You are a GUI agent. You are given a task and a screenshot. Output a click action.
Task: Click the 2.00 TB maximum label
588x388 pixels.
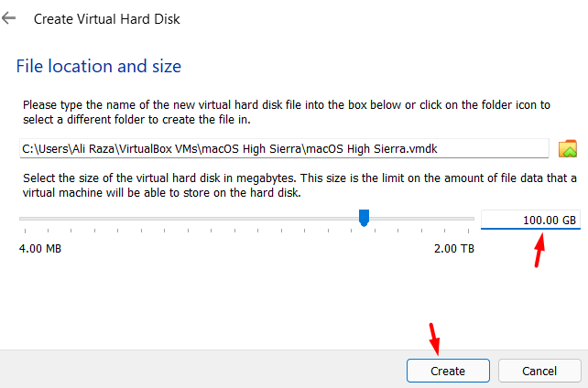pyautogui.click(x=454, y=248)
